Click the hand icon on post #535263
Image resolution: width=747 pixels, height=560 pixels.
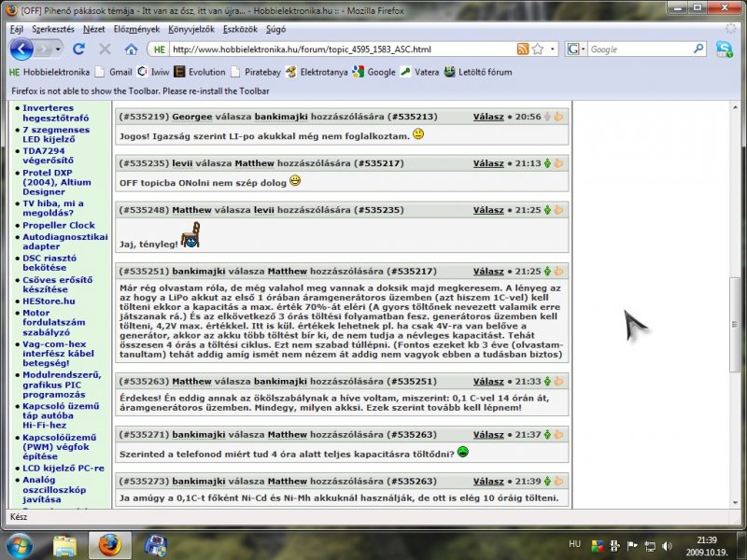coord(558,381)
